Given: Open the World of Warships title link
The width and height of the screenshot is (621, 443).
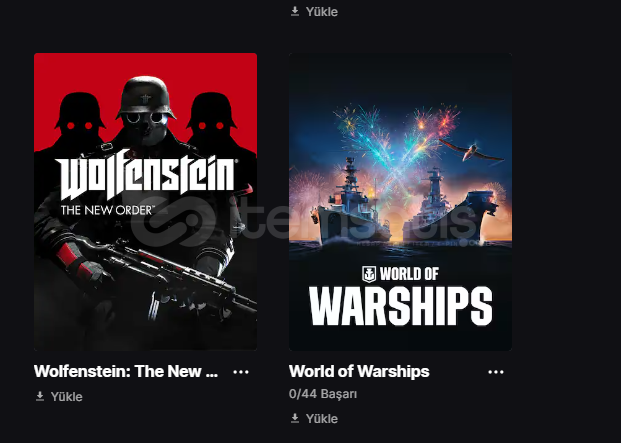Looking at the screenshot, I should [359, 371].
